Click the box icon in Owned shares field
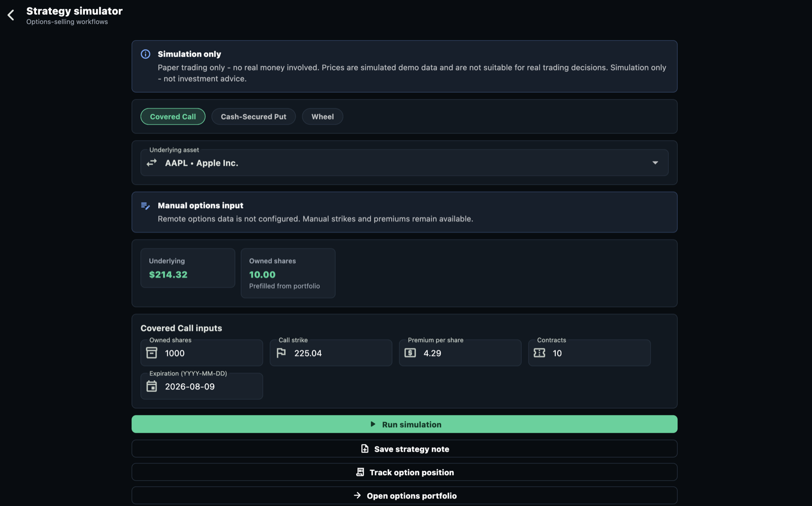The image size is (812, 506). [152, 353]
